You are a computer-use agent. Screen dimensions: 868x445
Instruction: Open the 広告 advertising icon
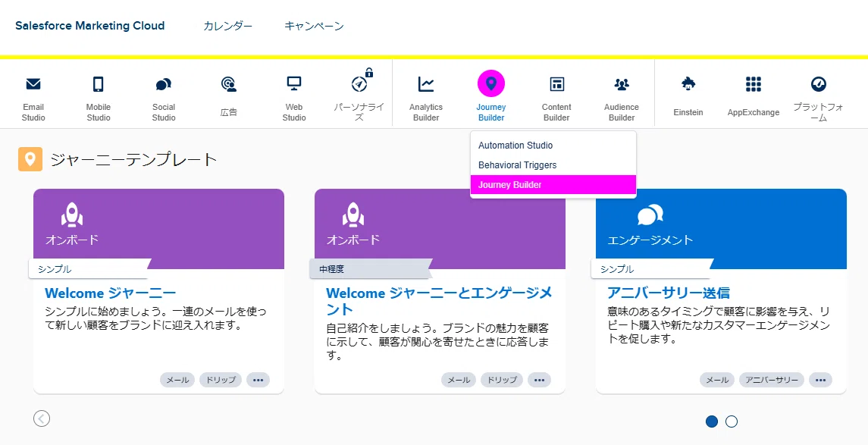coord(229,84)
